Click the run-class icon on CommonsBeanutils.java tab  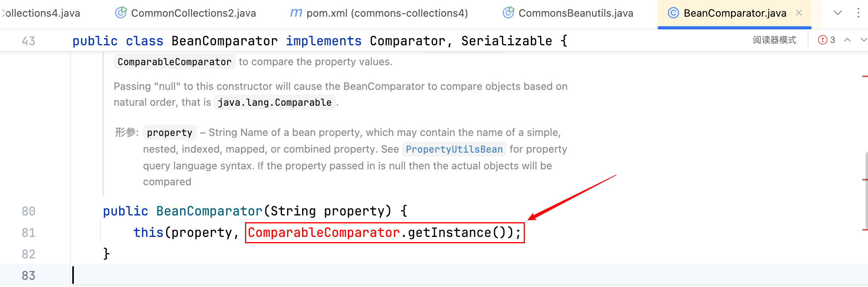coord(508,13)
